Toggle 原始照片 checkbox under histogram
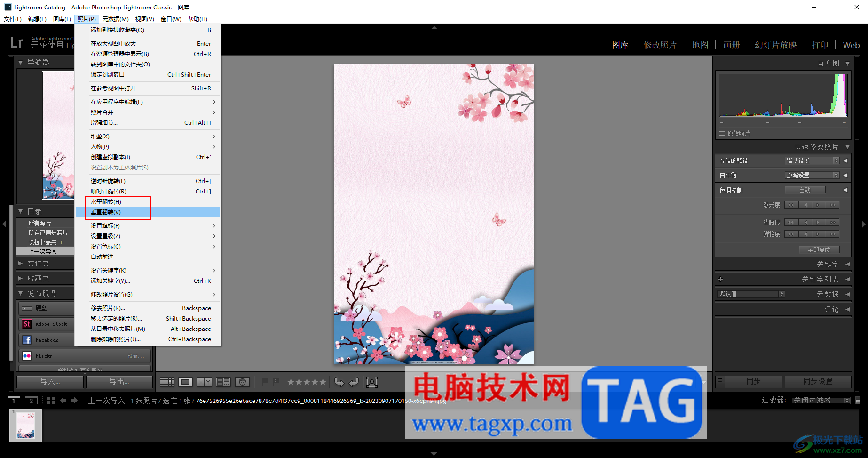This screenshot has height=458, width=868. tap(722, 134)
